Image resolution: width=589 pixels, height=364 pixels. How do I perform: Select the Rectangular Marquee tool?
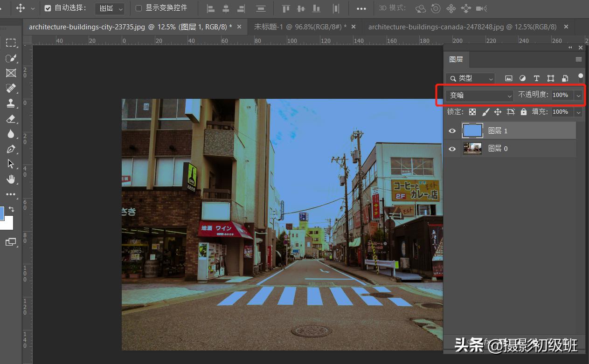tap(11, 43)
